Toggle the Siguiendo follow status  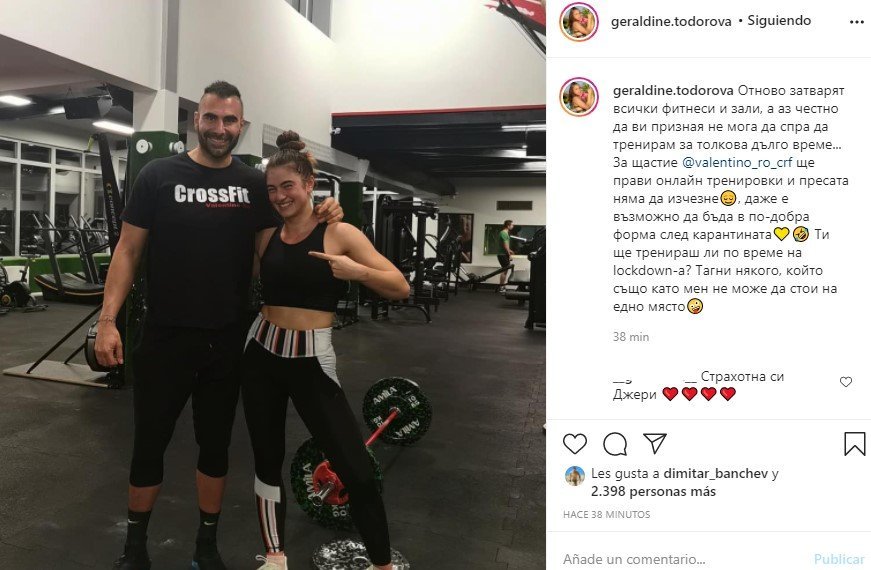(779, 21)
